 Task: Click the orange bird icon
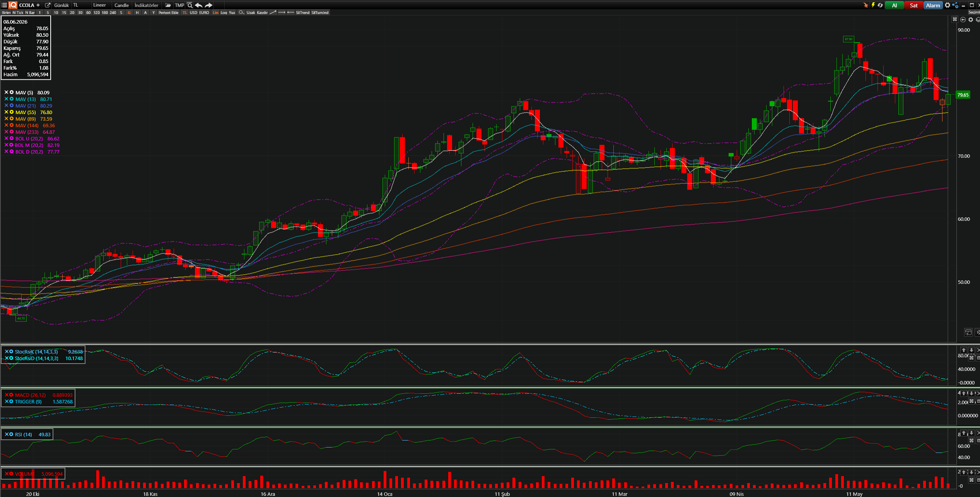point(866,5)
